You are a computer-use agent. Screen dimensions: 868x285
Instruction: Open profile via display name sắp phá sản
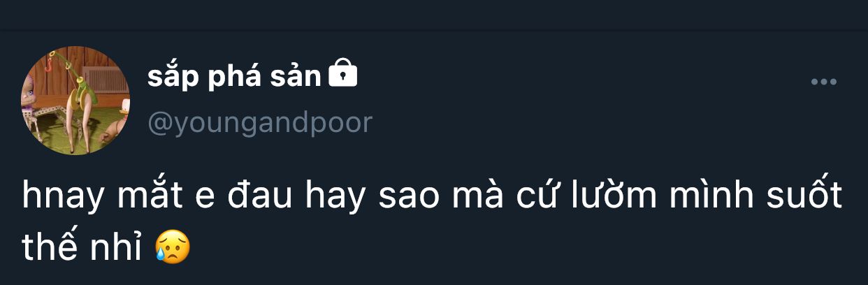click(234, 77)
